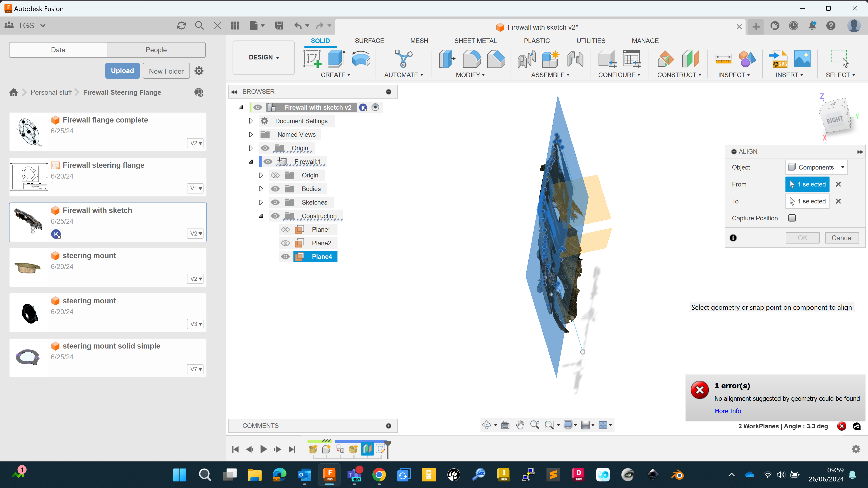Show the hidden Plane1 construction plane
Viewport: 868px width, 488px height.
285,229
